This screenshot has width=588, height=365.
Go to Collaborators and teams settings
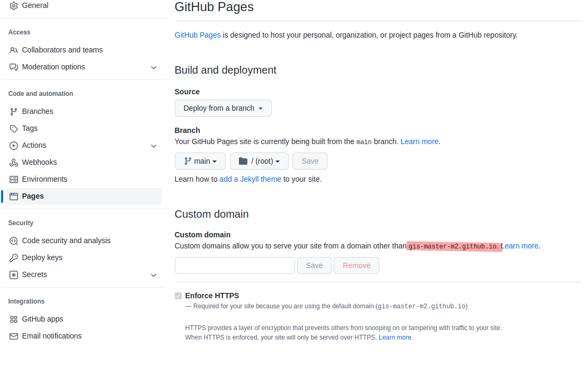click(x=63, y=50)
